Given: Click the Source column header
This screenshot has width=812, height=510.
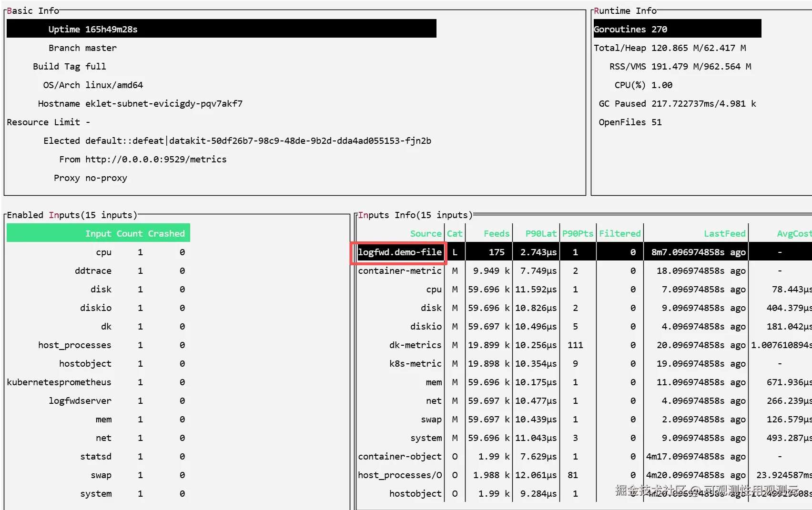Looking at the screenshot, I should [426, 233].
